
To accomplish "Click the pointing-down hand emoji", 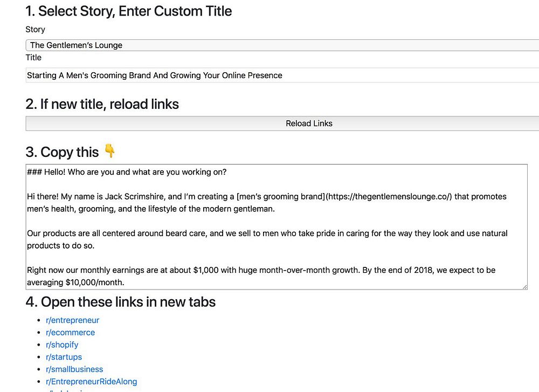I will (110, 152).
